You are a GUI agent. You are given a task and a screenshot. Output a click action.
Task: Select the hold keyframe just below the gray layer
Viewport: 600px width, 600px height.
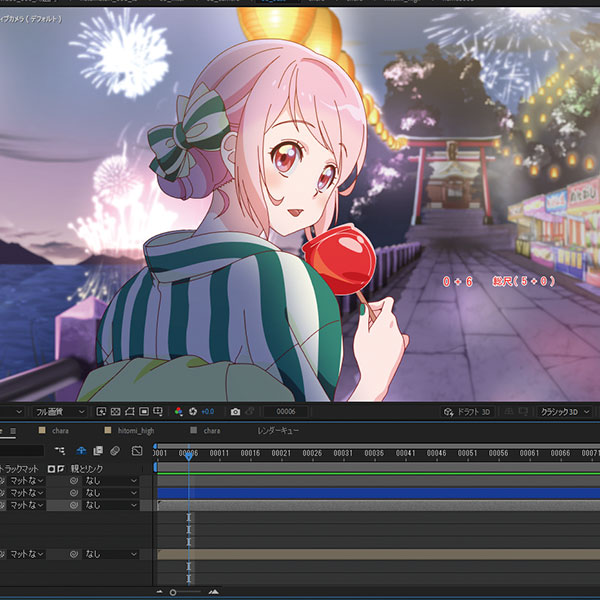point(189,517)
